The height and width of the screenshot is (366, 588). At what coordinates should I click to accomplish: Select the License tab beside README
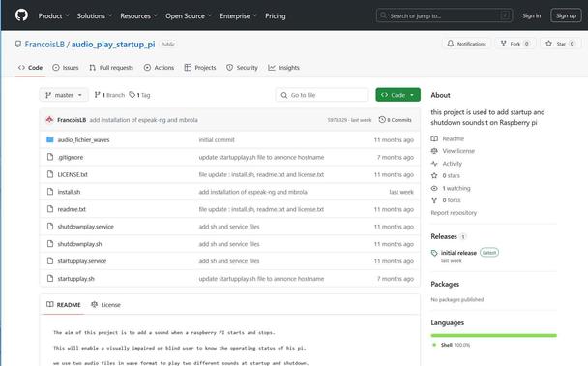click(105, 305)
